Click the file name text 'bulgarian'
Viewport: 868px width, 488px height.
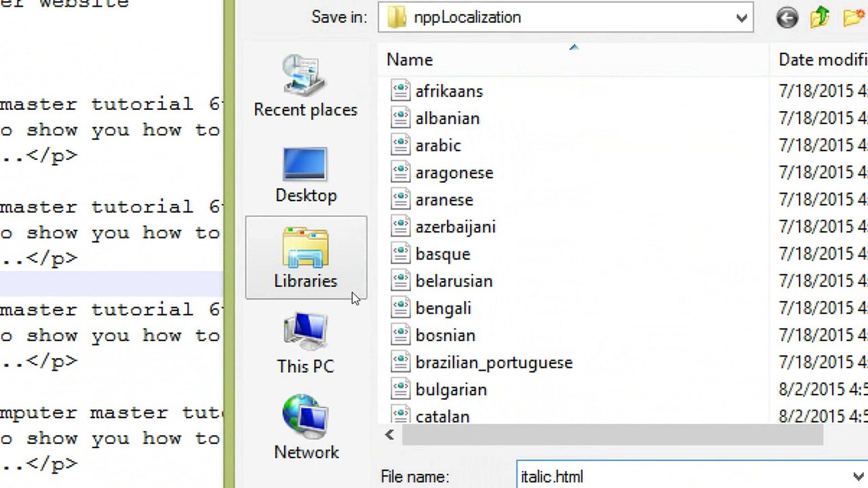[x=451, y=390]
